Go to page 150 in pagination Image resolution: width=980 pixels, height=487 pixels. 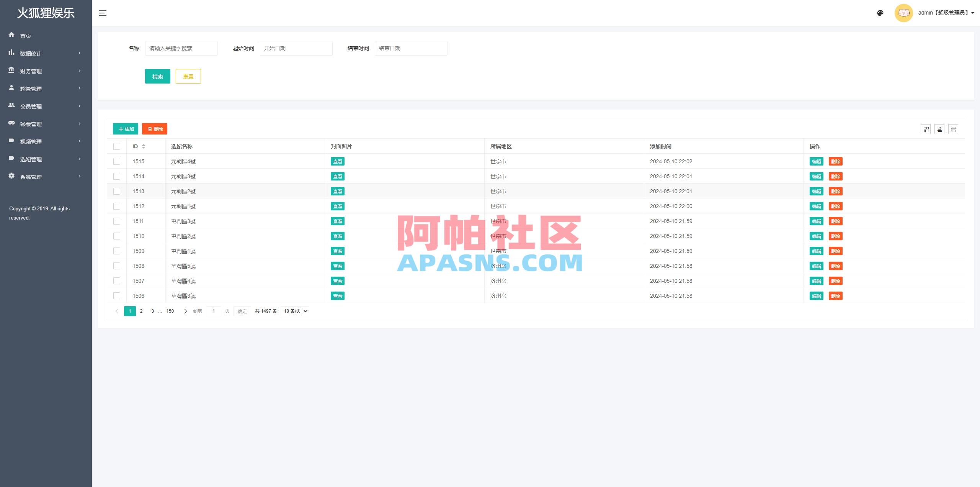click(170, 311)
